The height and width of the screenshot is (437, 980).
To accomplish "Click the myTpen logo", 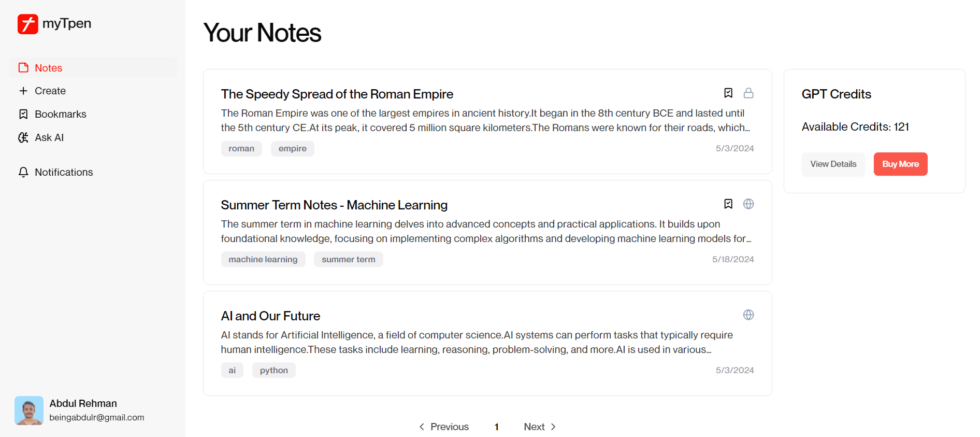I will tap(54, 23).
